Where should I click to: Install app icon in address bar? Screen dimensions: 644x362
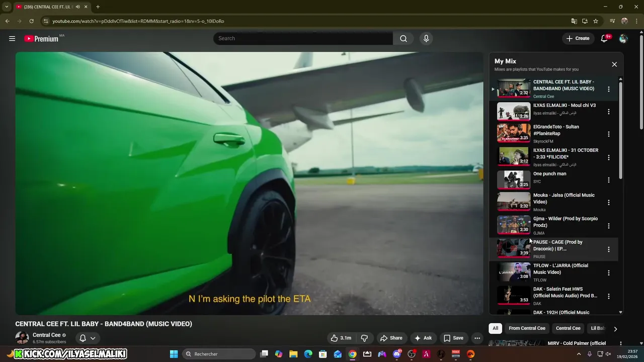pyautogui.click(x=585, y=21)
